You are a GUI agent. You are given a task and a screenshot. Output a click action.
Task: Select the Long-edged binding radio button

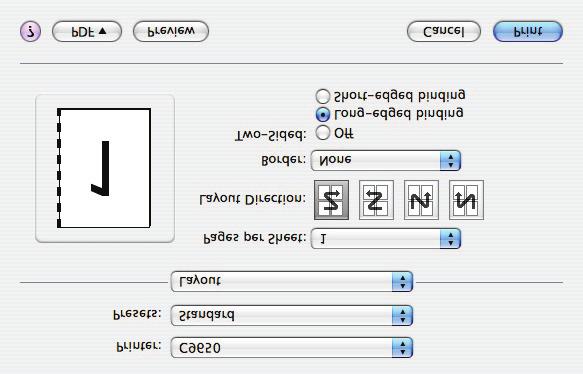tap(322, 115)
